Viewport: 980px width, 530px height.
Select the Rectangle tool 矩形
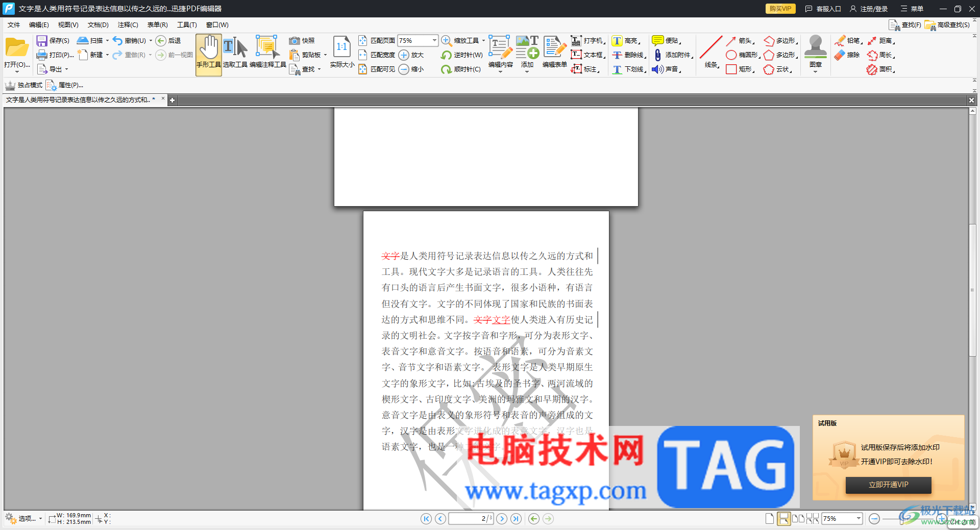pos(740,69)
